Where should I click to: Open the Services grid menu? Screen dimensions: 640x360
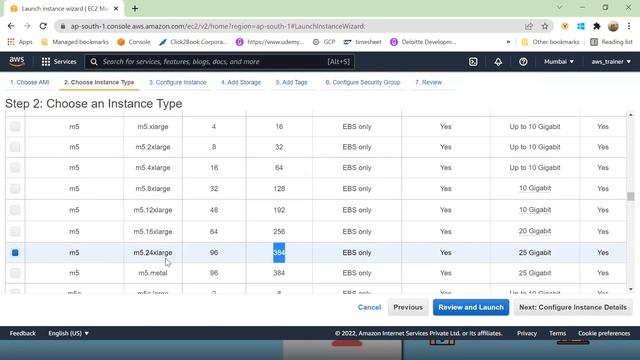(x=59, y=62)
